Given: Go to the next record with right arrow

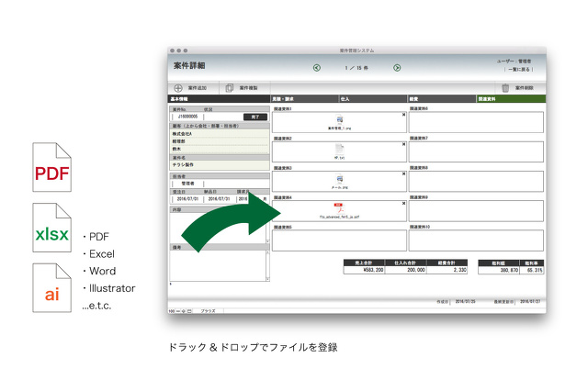Looking at the screenshot, I should pos(397,68).
